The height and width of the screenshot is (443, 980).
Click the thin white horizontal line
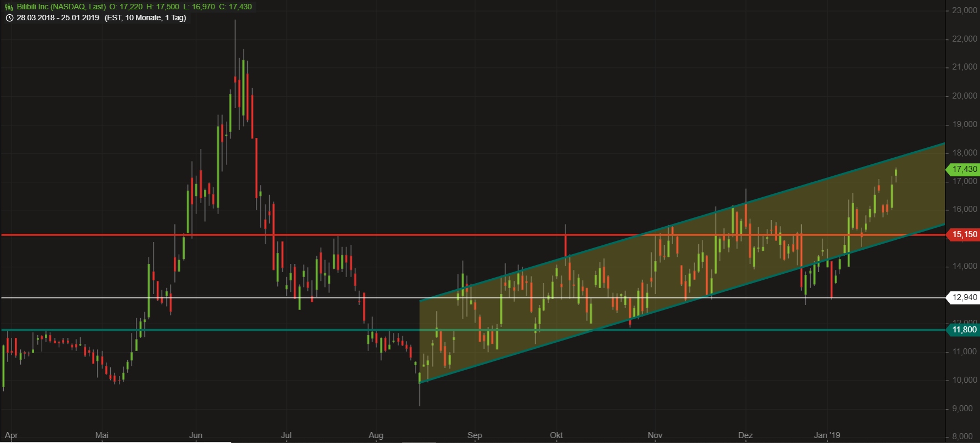[x=219, y=298]
